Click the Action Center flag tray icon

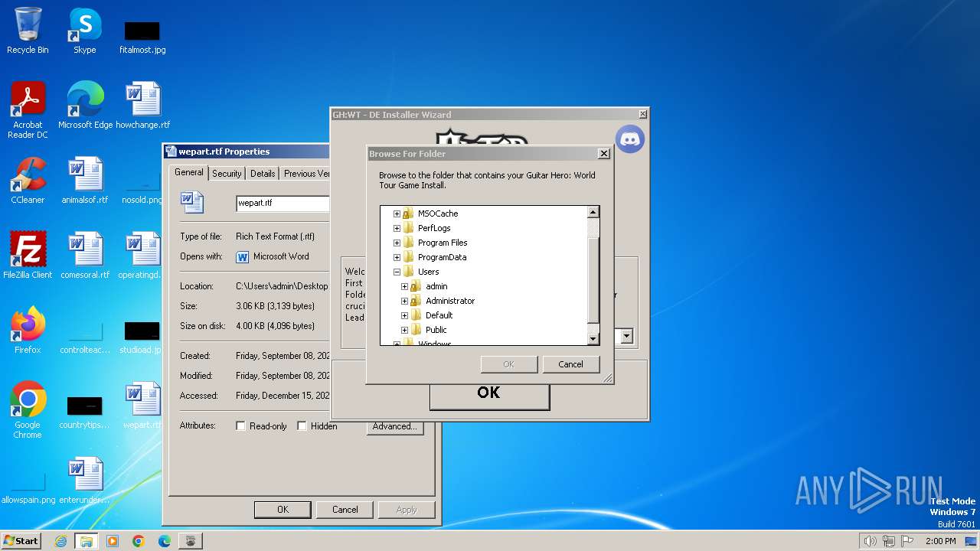tap(907, 541)
